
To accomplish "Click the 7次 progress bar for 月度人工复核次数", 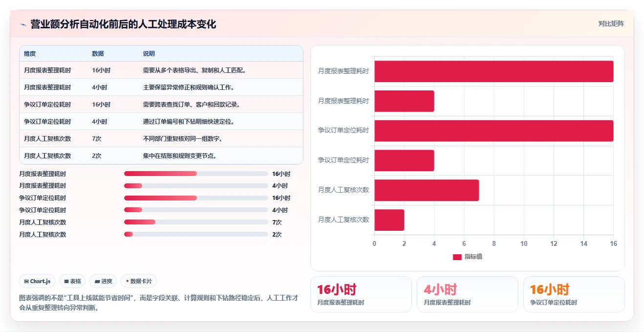I will 196,222.
